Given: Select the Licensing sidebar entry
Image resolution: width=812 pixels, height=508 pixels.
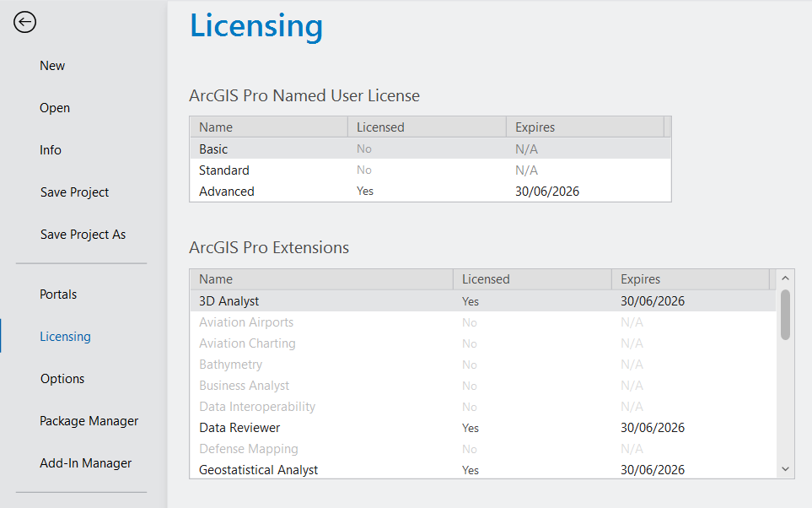Looking at the screenshot, I should (65, 336).
